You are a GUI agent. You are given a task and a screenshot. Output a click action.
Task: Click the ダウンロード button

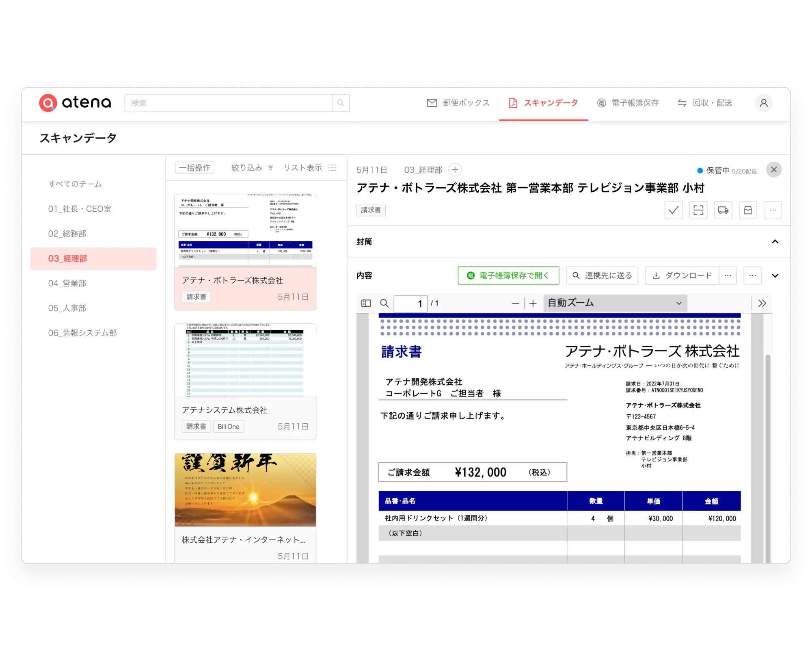point(682,275)
